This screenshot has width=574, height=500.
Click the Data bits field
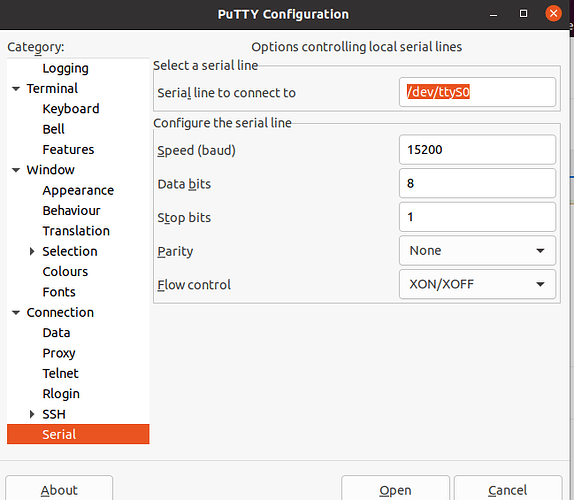click(477, 183)
